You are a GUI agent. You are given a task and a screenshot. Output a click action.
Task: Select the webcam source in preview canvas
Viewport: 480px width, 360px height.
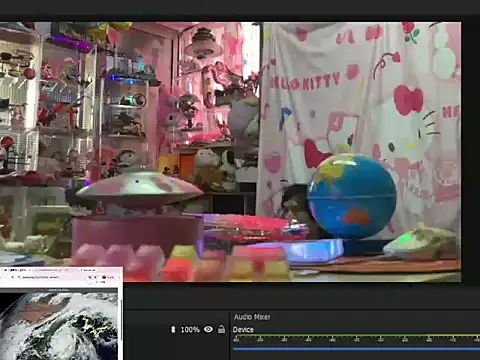230,152
